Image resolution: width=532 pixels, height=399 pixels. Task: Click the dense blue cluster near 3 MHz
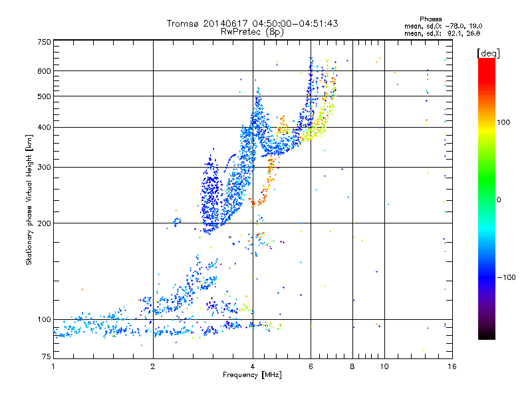tap(210, 197)
